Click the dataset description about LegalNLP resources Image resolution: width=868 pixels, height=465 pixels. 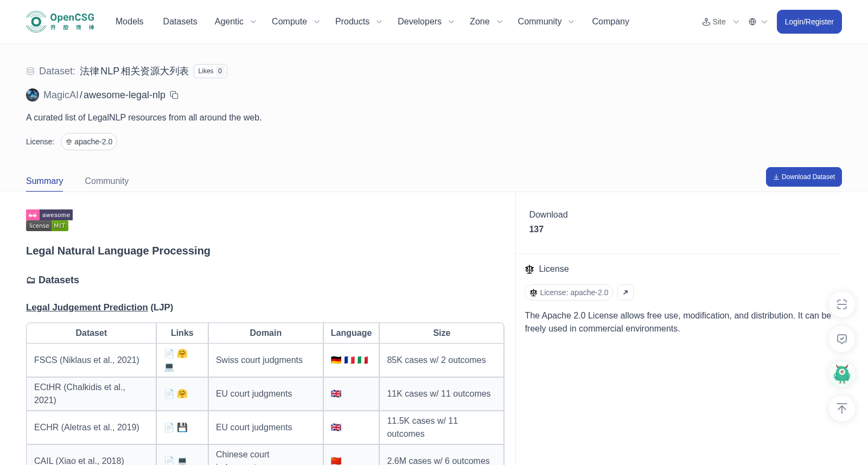[144, 118]
